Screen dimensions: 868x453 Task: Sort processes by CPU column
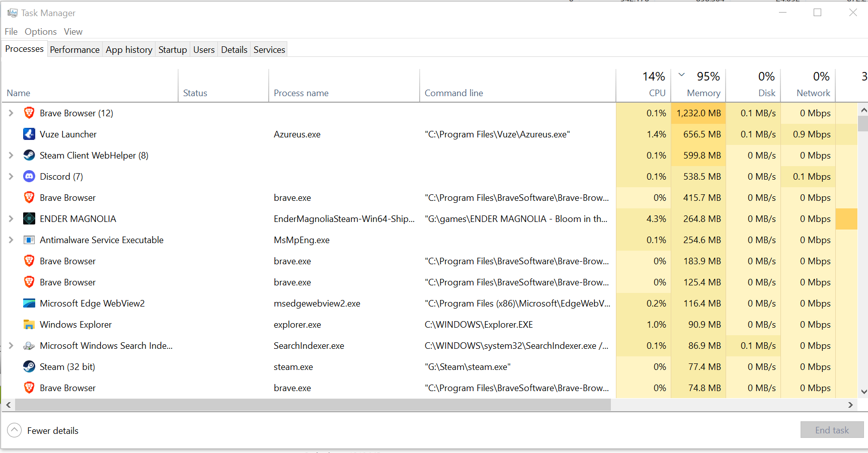click(643, 86)
